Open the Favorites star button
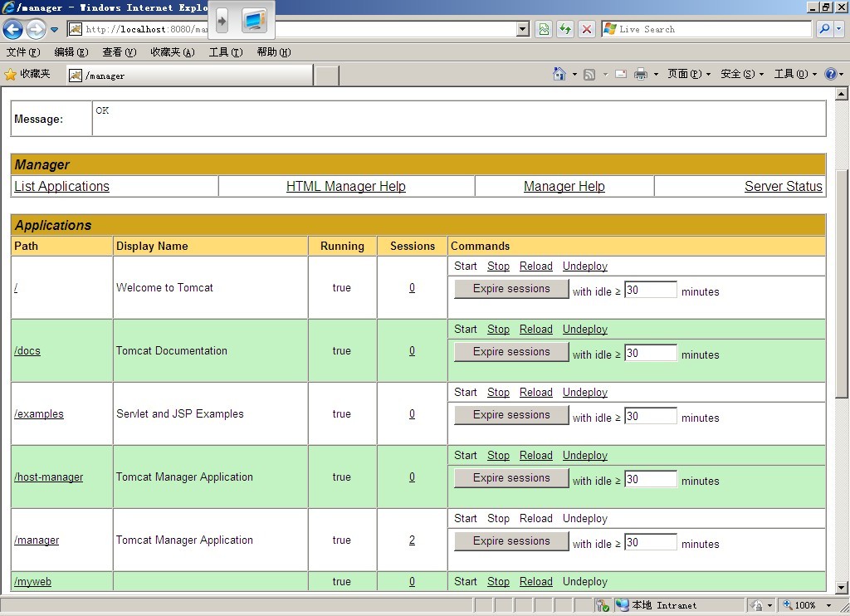This screenshot has width=850, height=616. pos(27,74)
